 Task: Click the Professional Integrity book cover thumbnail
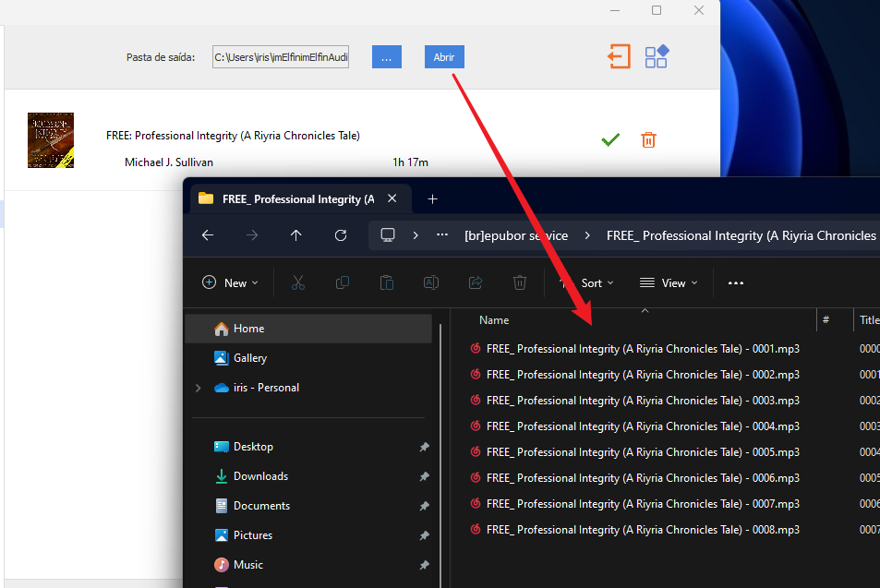[51, 140]
